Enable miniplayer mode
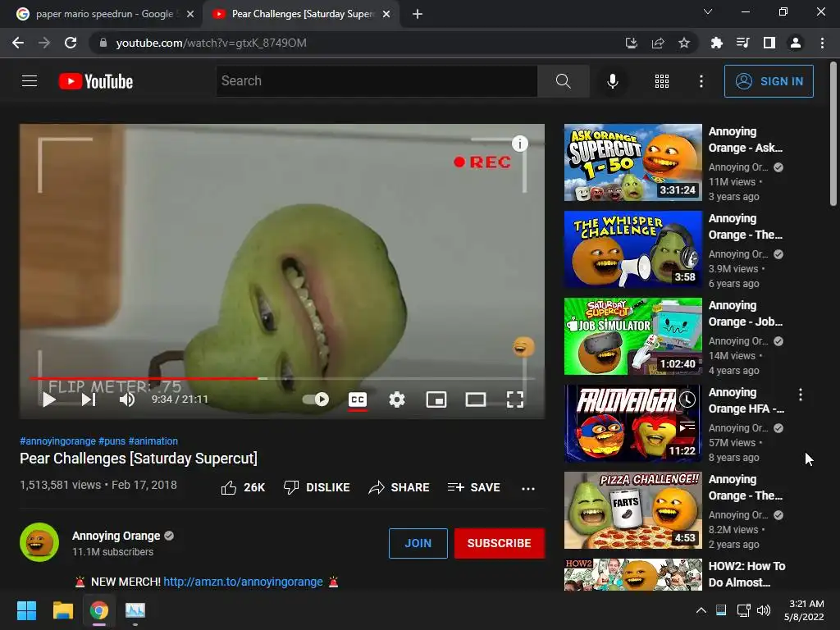This screenshot has width=840, height=630. click(x=436, y=399)
